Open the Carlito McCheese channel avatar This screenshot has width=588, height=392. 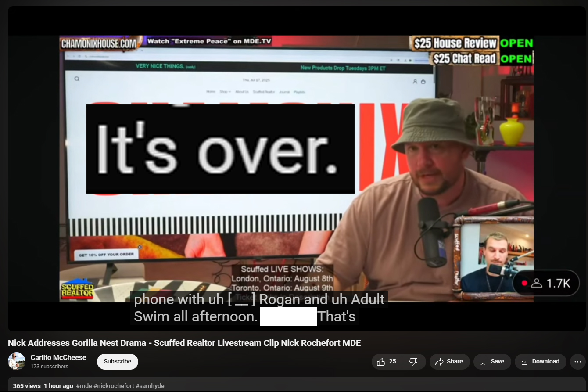(17, 361)
